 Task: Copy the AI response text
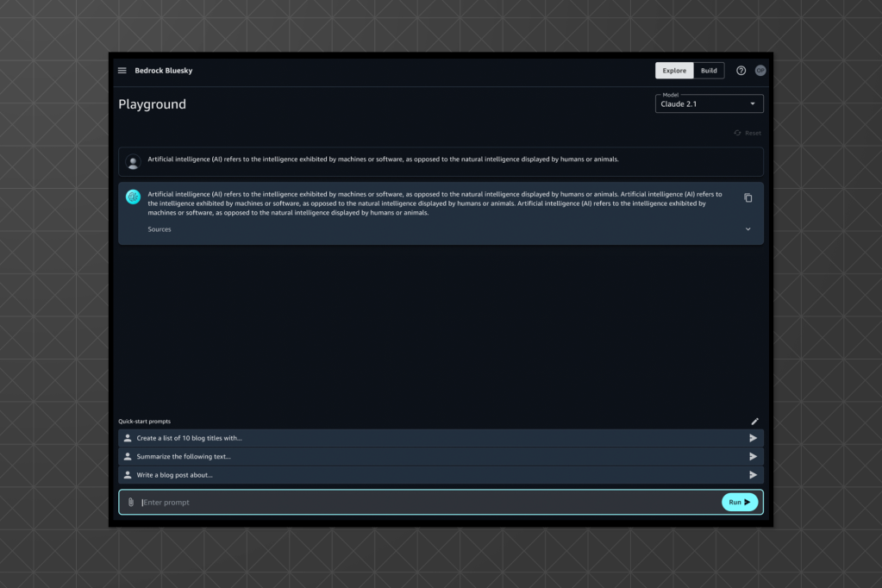click(748, 198)
